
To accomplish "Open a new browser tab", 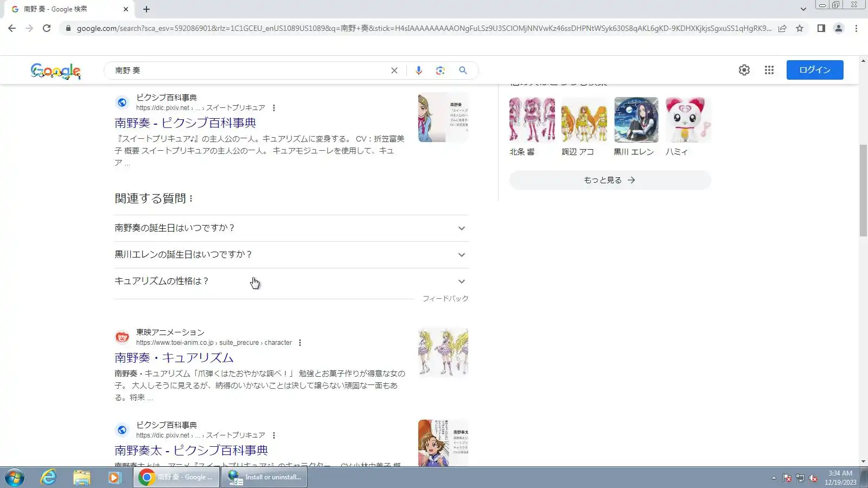I will pos(146,9).
